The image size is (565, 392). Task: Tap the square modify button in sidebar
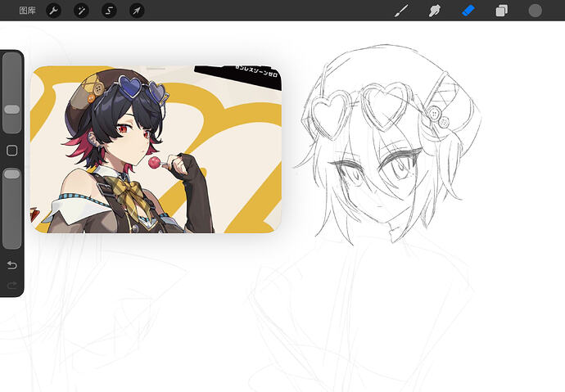pyautogui.click(x=12, y=151)
